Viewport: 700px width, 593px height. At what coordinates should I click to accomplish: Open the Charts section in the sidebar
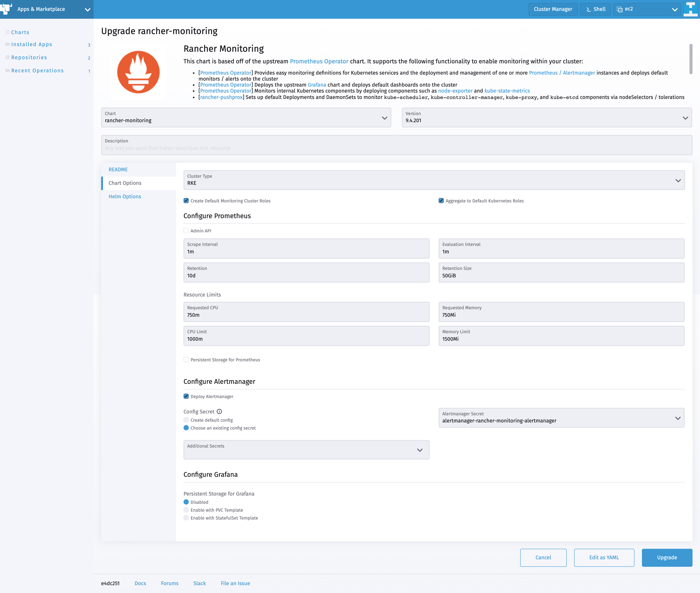(20, 32)
